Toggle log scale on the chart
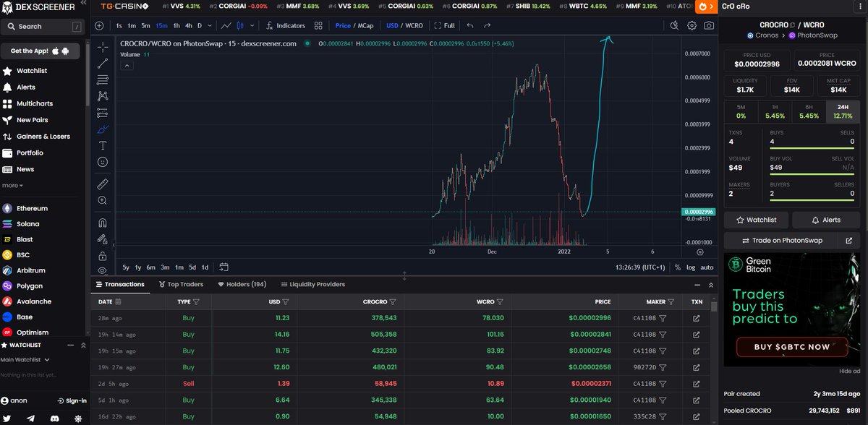 691,267
